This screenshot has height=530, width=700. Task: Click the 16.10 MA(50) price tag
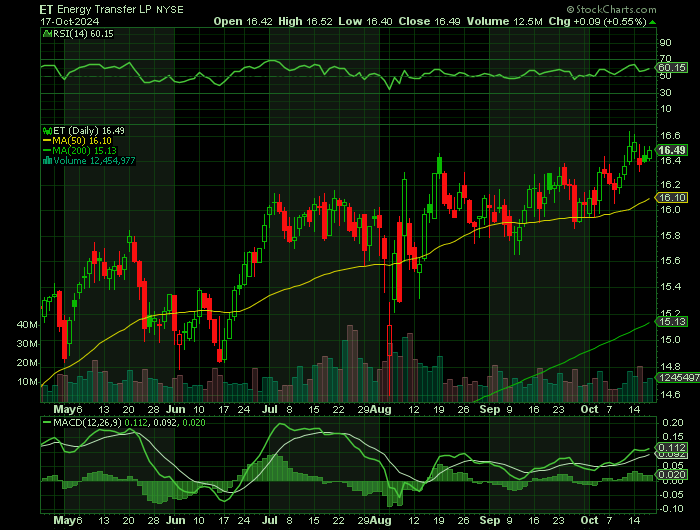coord(672,198)
